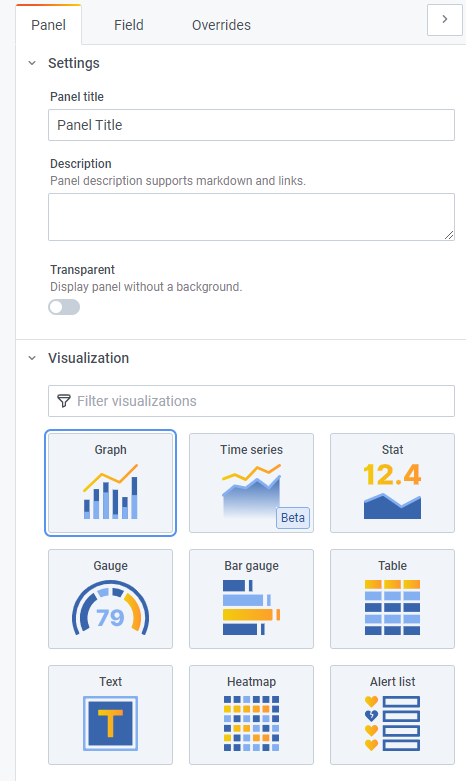Image resolution: width=466 pixels, height=781 pixels.
Task: Click the funnel filter icon
Action: [64, 401]
